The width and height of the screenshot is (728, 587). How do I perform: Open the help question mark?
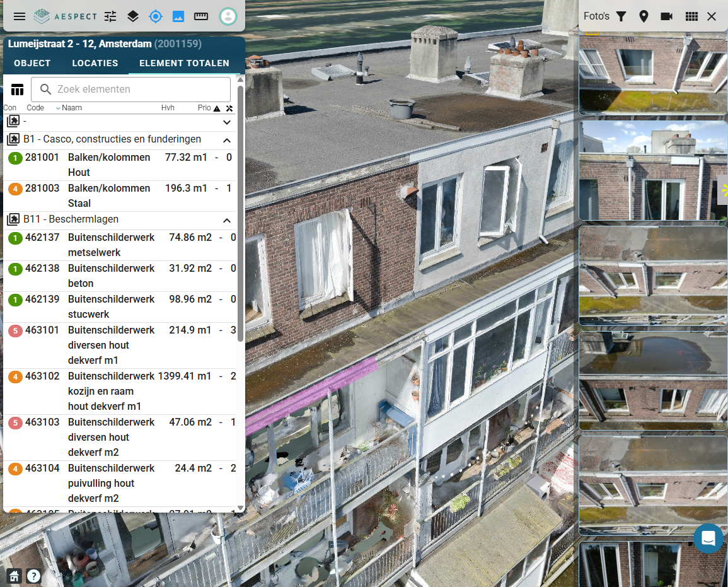click(33, 576)
